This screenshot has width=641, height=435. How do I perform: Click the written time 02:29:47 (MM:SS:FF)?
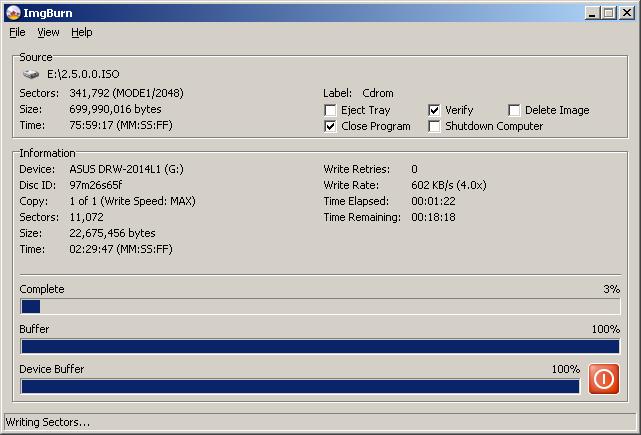(x=121, y=249)
